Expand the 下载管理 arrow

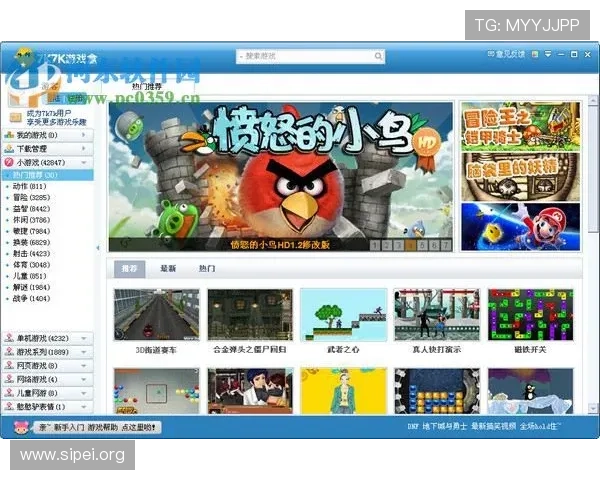point(83,149)
